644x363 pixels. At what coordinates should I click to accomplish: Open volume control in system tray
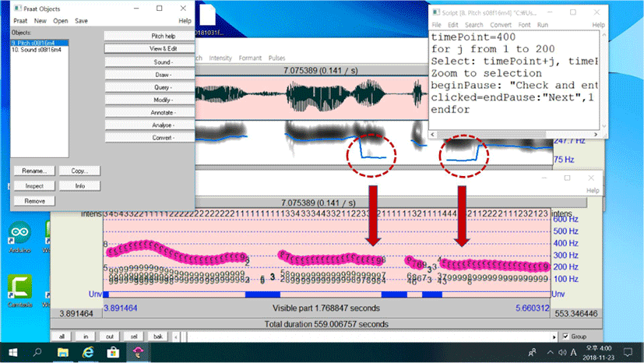(x=562, y=352)
